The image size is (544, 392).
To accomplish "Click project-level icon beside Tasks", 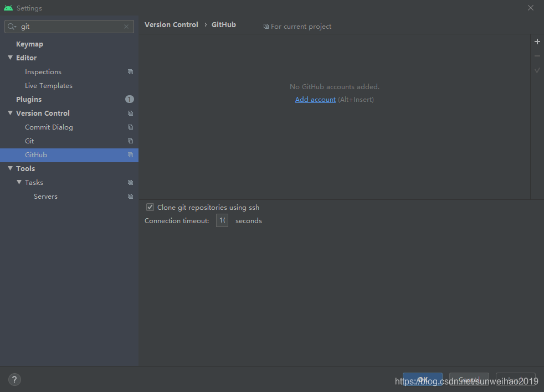I will tap(130, 183).
